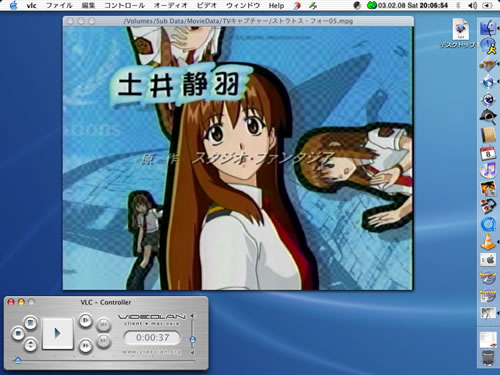
Task: Open the 編集 menu
Action: (88, 6)
